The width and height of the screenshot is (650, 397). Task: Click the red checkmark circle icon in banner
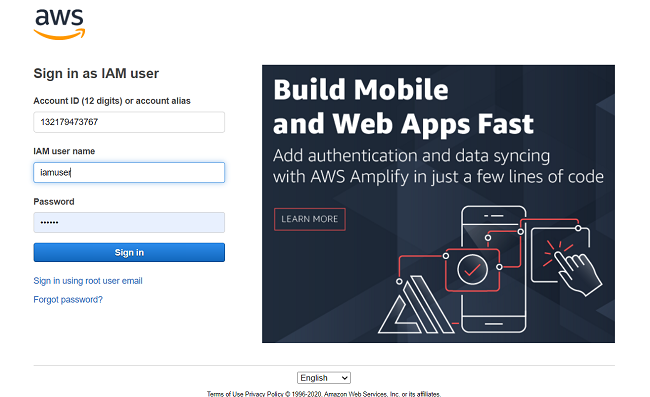pyautogui.click(x=472, y=270)
